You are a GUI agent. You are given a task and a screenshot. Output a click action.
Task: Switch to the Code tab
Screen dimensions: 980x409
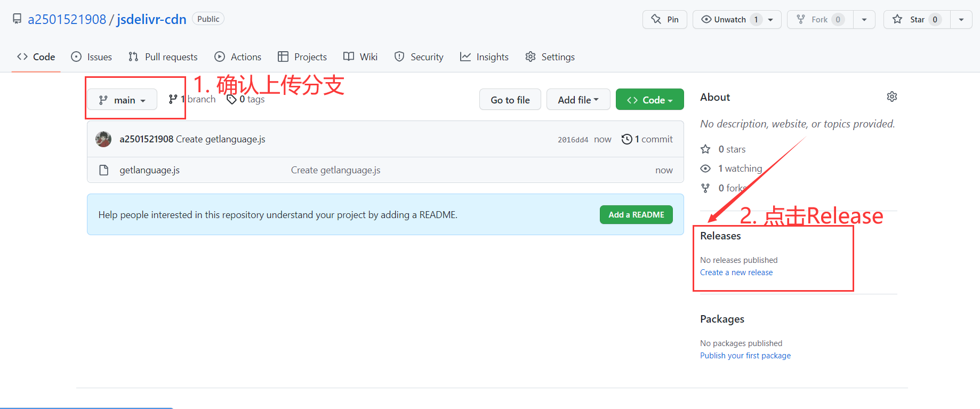[x=36, y=57]
